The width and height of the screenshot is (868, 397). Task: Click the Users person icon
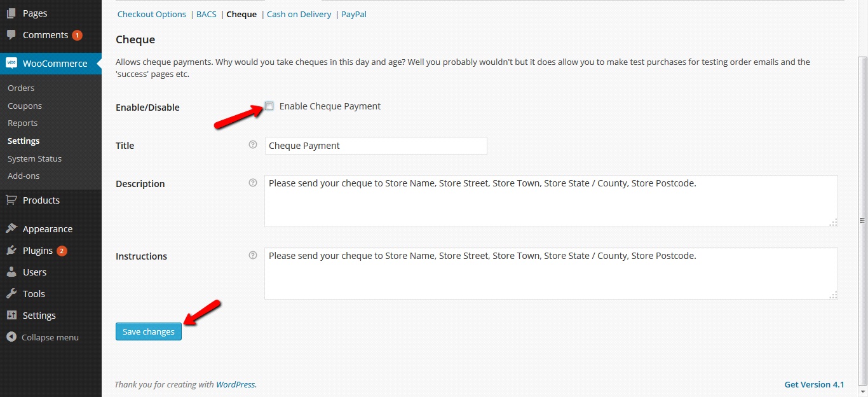tap(11, 272)
